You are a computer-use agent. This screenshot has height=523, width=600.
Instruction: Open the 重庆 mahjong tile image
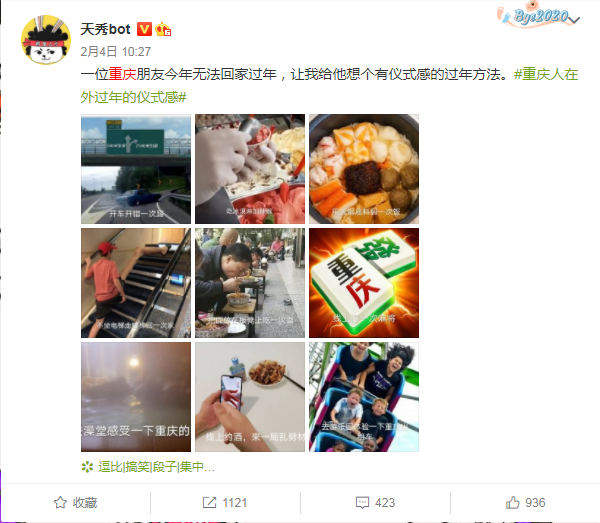364,283
